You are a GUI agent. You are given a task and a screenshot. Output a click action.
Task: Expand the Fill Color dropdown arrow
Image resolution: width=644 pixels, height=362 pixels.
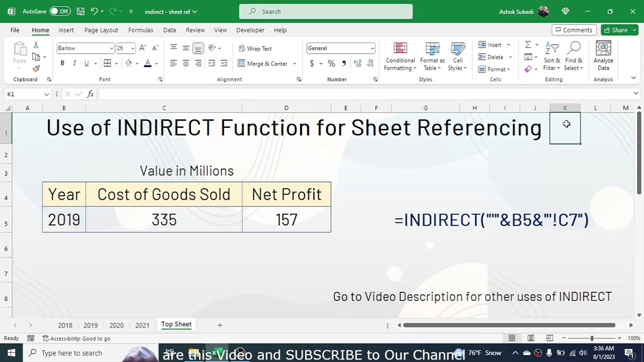coord(136,63)
